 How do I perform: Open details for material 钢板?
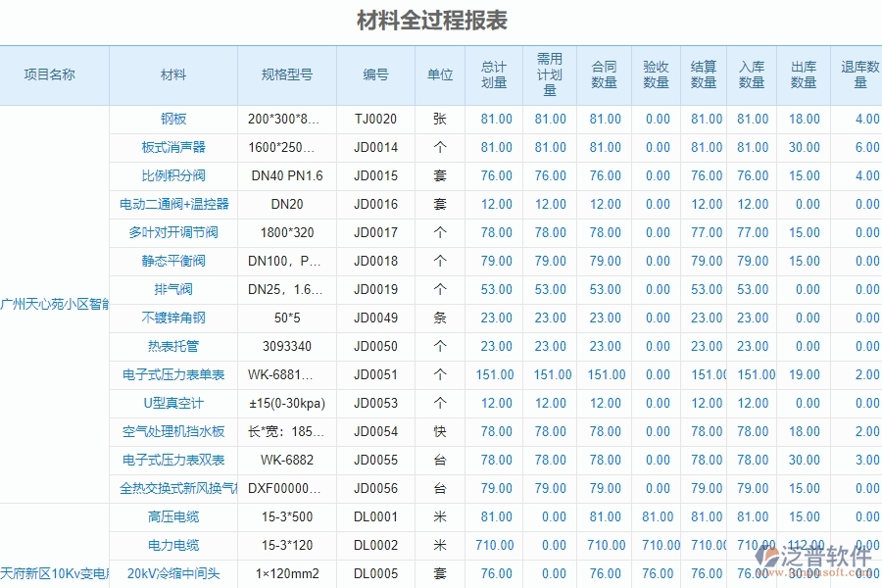click(173, 119)
